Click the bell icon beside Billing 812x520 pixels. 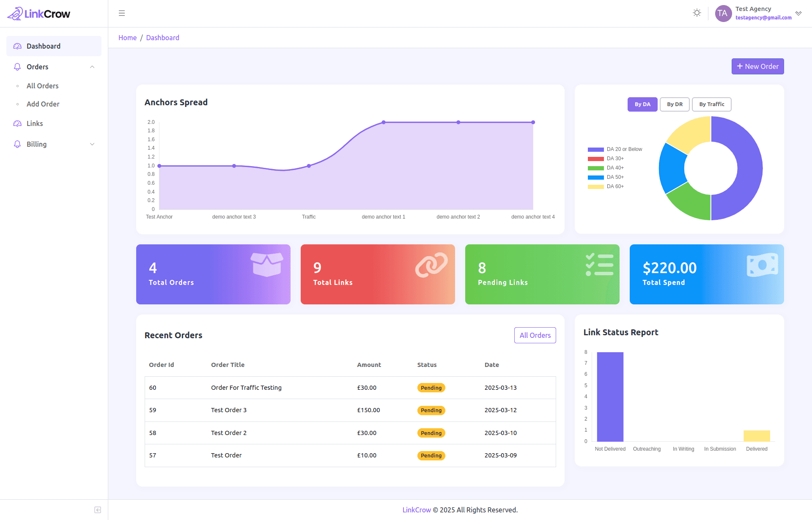click(17, 144)
